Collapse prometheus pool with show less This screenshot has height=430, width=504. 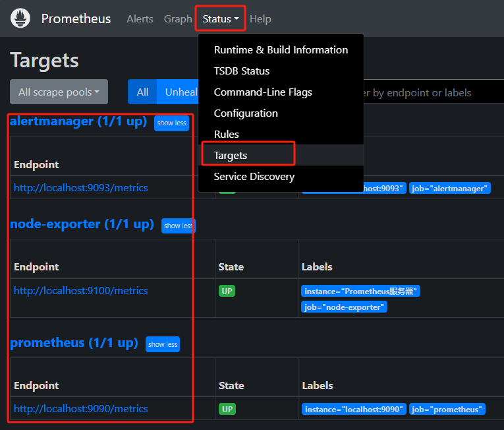(163, 344)
